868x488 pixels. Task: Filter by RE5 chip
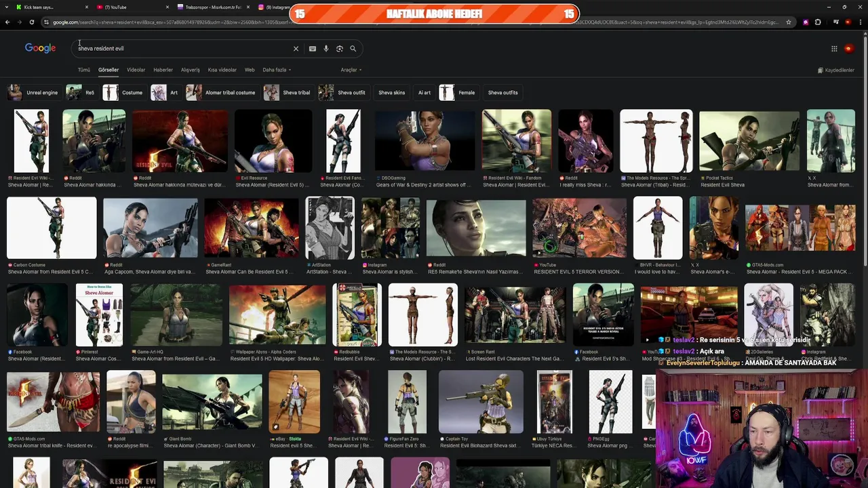(x=81, y=92)
